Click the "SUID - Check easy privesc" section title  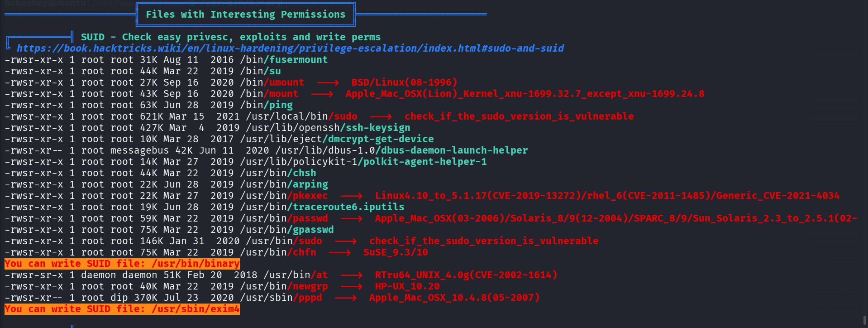230,37
